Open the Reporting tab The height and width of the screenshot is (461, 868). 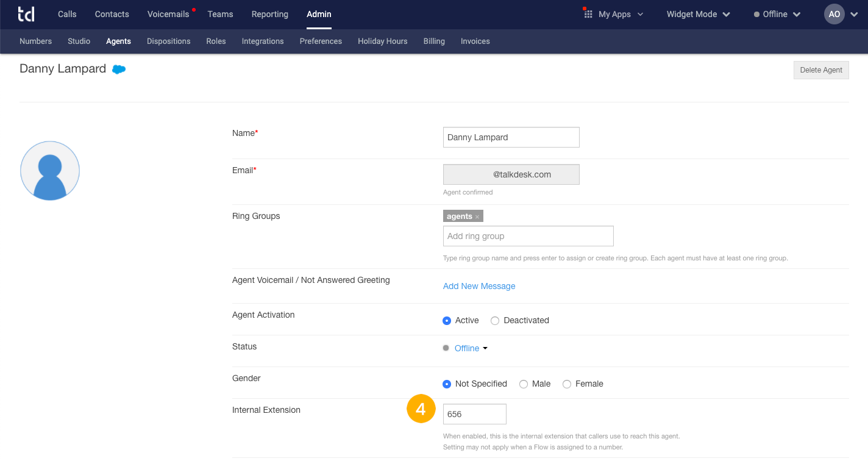point(270,14)
